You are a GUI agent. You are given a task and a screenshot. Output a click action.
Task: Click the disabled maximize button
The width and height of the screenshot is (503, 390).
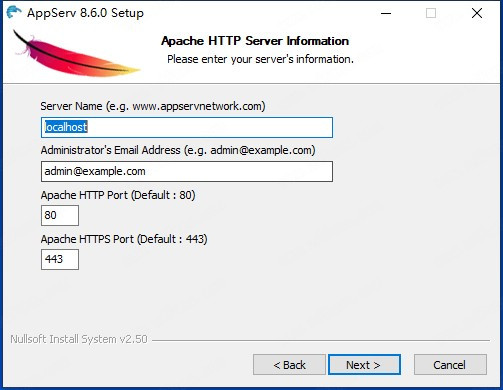point(431,13)
